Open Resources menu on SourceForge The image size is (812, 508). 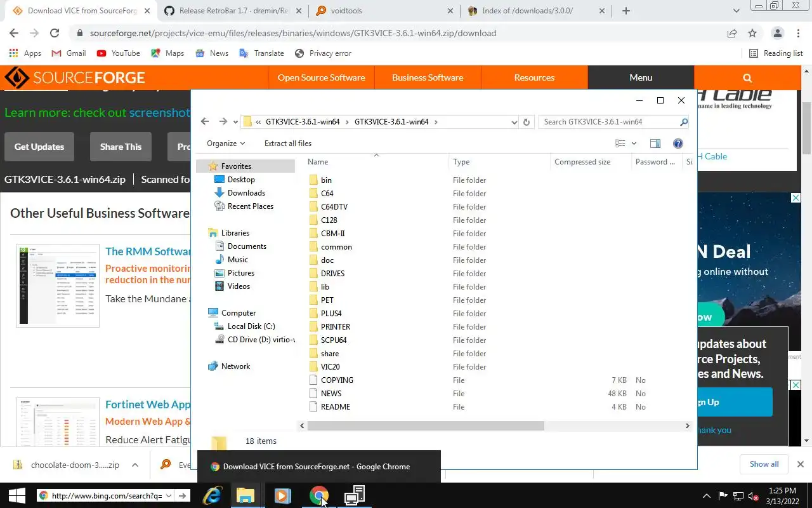click(534, 77)
